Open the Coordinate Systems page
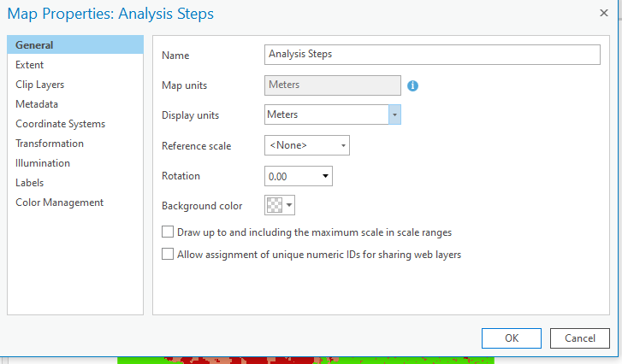 coord(60,124)
